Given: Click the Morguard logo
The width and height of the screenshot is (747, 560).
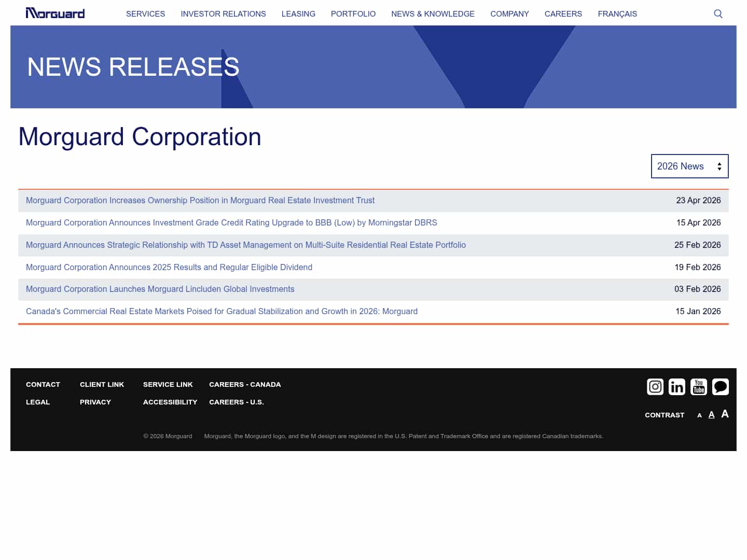Looking at the screenshot, I should [55, 13].
